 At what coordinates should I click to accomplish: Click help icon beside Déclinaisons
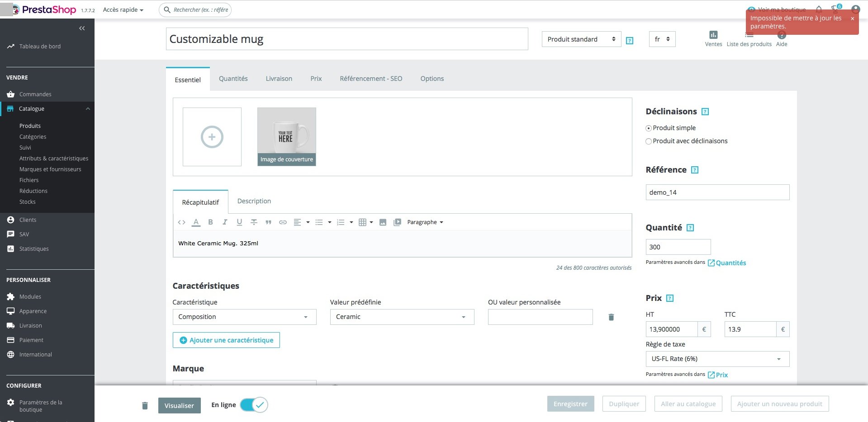tap(705, 112)
